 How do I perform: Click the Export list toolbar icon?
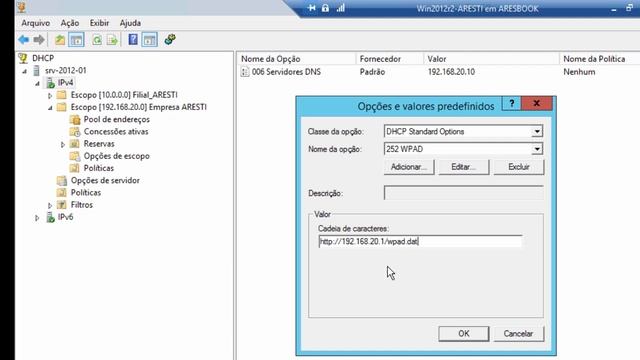(x=112, y=40)
